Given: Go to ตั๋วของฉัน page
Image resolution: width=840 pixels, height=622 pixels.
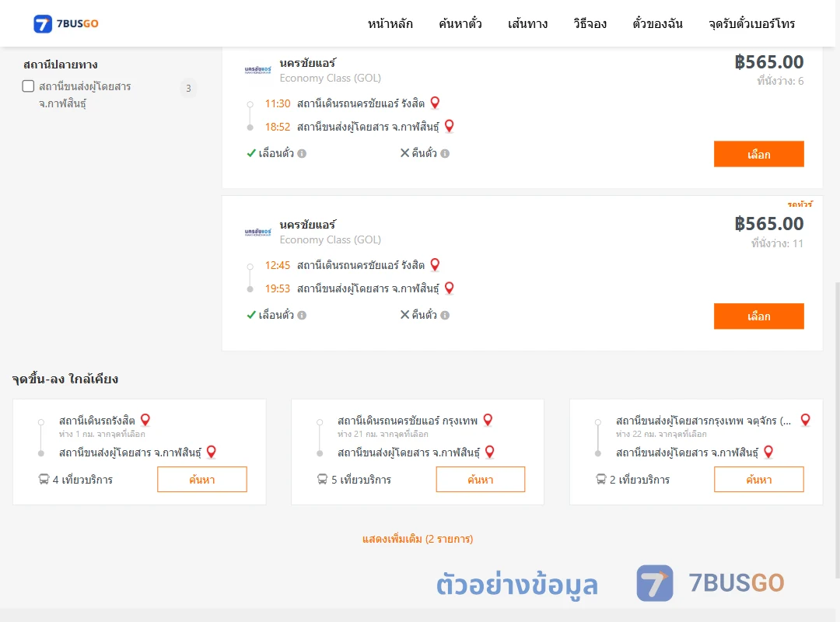Looking at the screenshot, I should pos(657,23).
